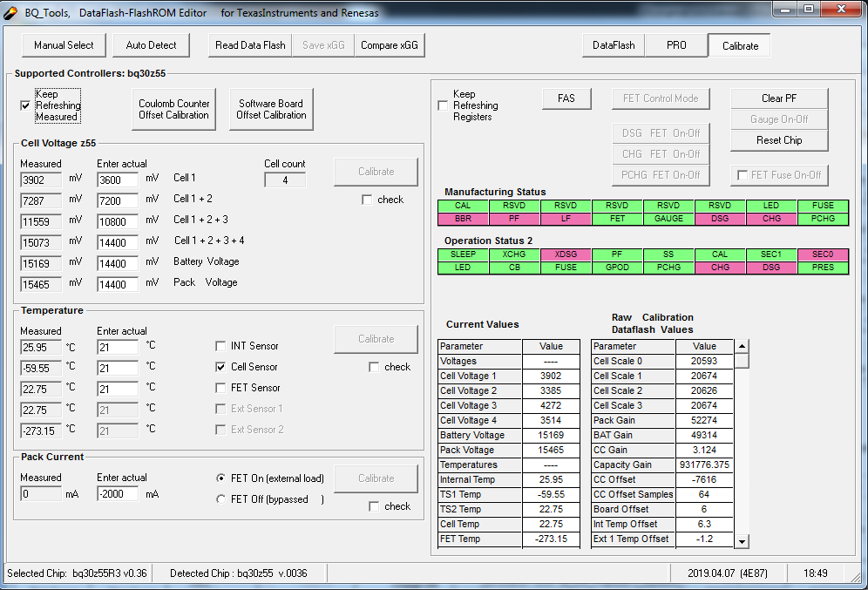Click the BBR flag in Manufacturing Status

pyautogui.click(x=463, y=219)
